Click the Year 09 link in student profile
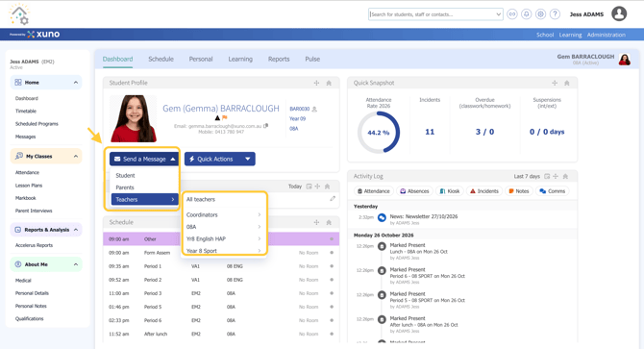 coord(297,118)
